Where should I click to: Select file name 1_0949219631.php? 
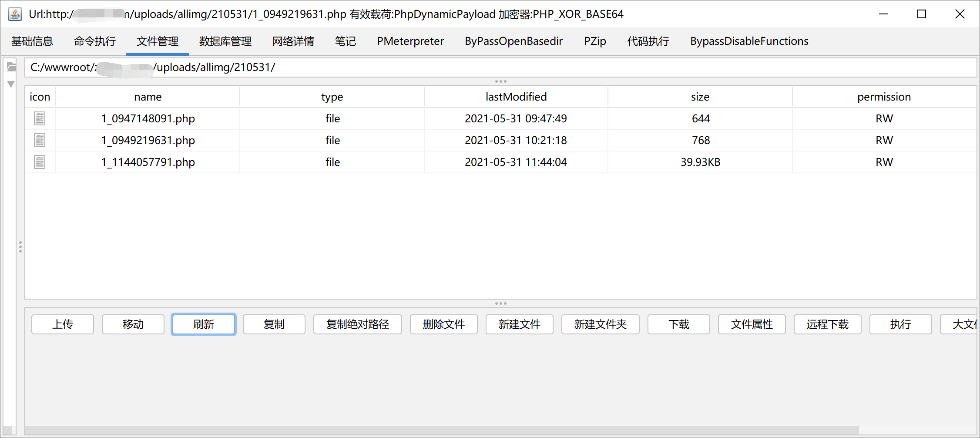pos(148,140)
